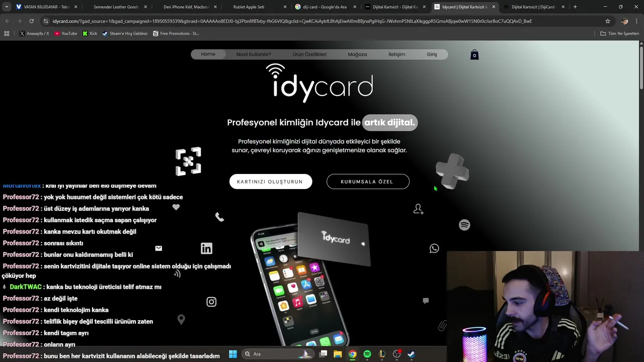Screen dimensions: 644x362
Task: Switch to Chrome on the taskbar
Action: click(x=353, y=354)
